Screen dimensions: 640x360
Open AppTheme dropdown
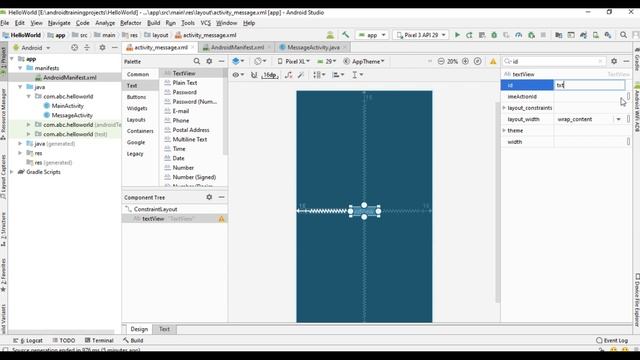(x=364, y=61)
